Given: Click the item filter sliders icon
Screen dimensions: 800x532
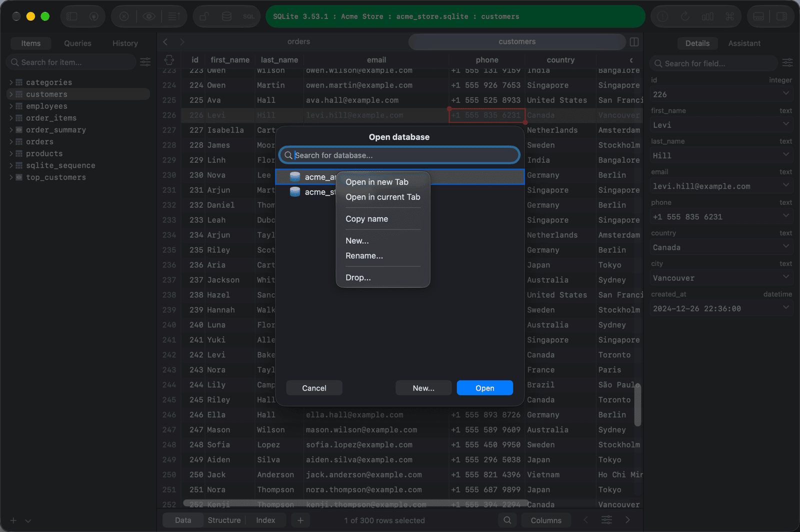Looking at the screenshot, I should point(145,62).
